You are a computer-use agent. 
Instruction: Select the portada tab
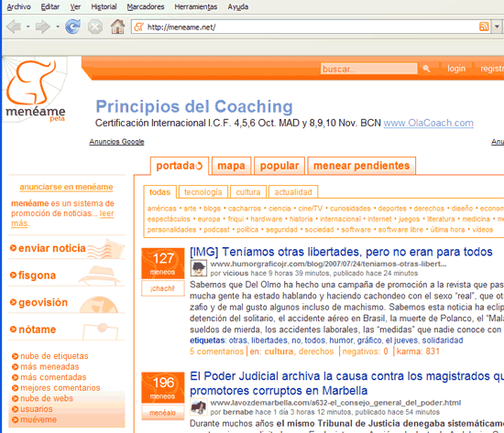(180, 166)
